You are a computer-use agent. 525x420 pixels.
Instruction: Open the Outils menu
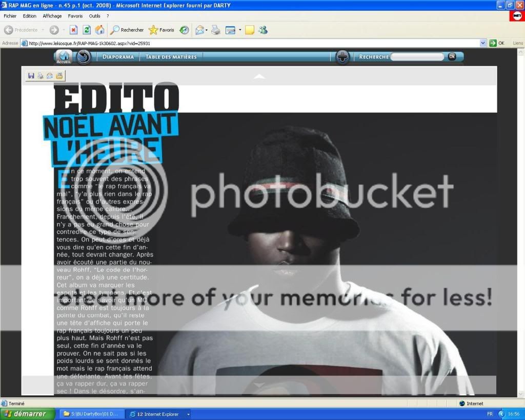[x=94, y=16]
